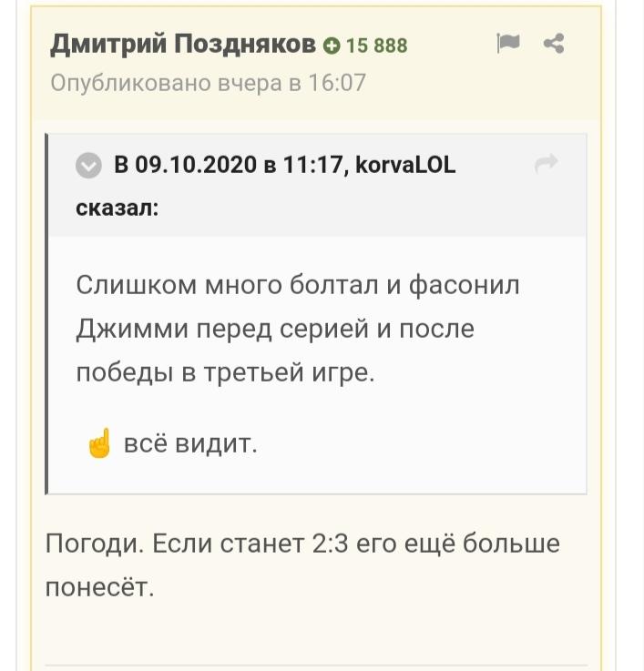Click the green plus reputation icon
The image size is (644, 671).
332,46
